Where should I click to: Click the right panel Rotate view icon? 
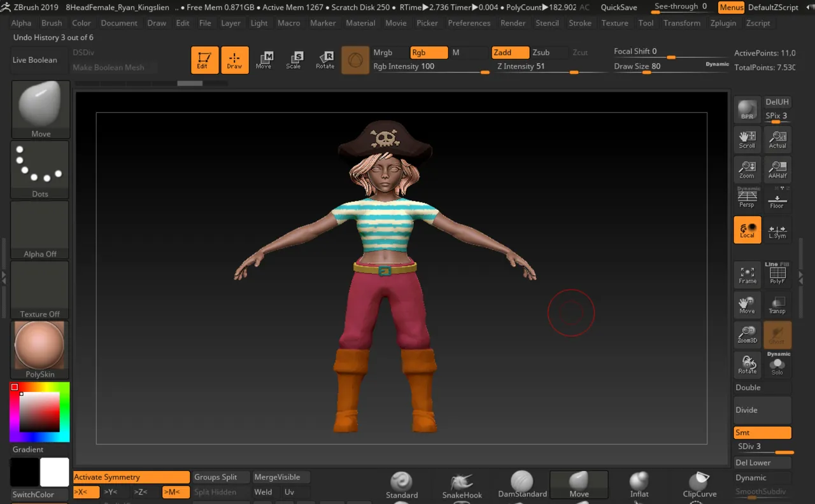point(747,364)
